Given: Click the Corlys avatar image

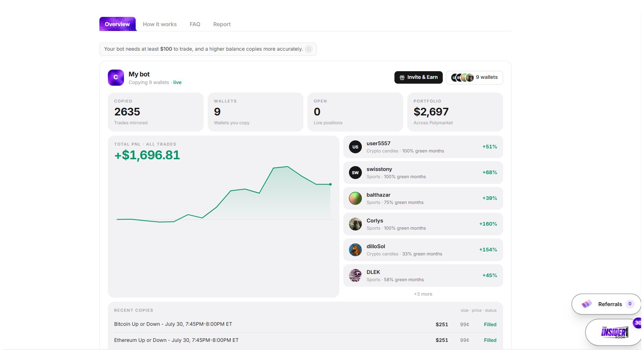Looking at the screenshot, I should 355,224.
